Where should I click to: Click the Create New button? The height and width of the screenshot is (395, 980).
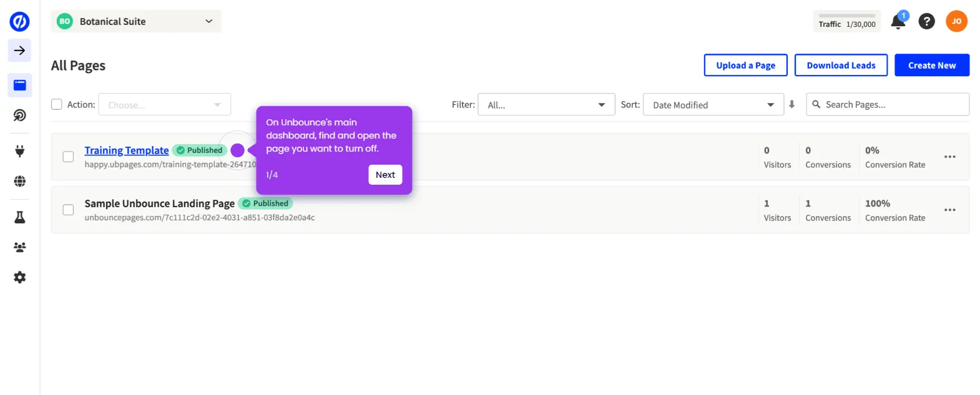931,65
